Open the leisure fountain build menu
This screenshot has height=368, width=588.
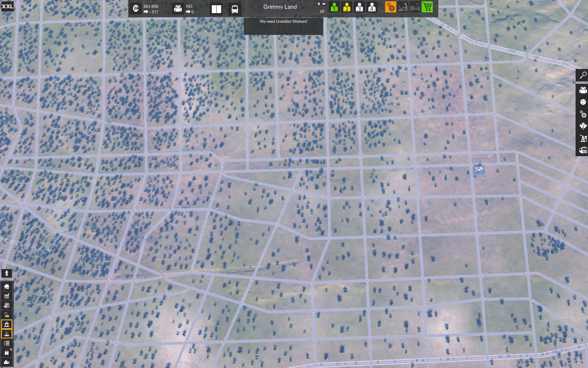coord(7,334)
